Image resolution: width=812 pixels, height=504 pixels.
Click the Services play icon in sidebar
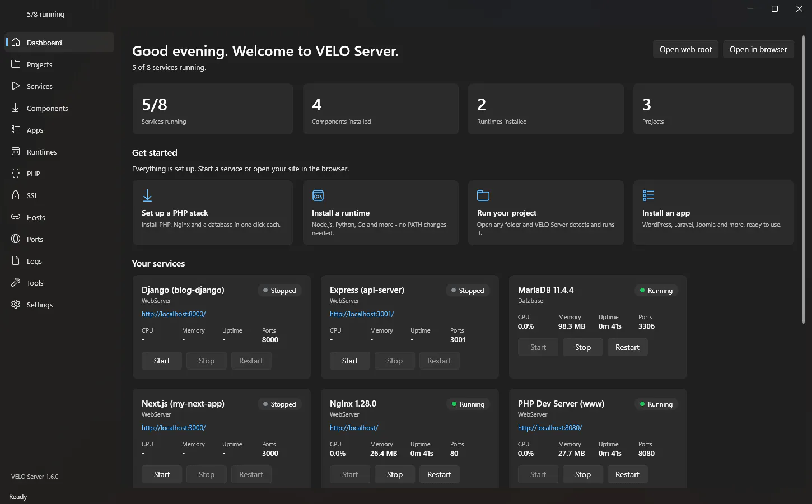pos(16,86)
